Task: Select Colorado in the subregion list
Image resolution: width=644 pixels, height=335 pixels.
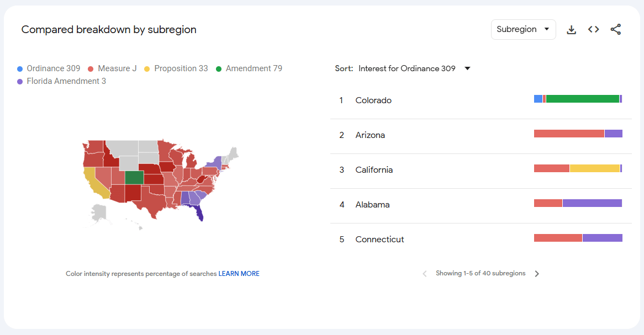Action: [x=373, y=100]
